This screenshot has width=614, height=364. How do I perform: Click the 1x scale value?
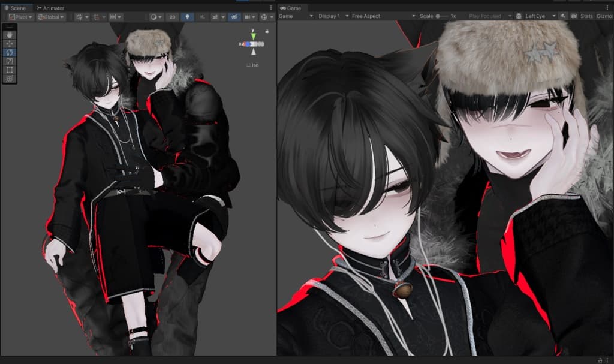point(453,16)
